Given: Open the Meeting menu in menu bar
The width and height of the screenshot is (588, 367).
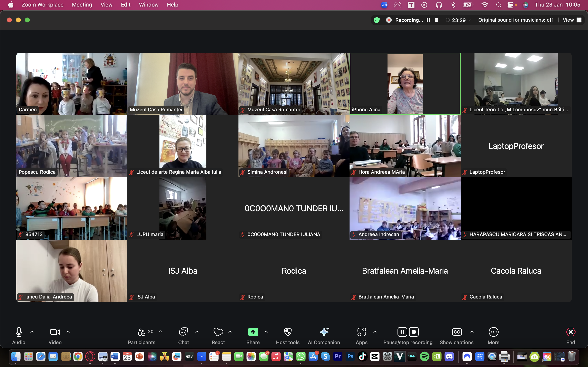Looking at the screenshot, I should [x=82, y=5].
